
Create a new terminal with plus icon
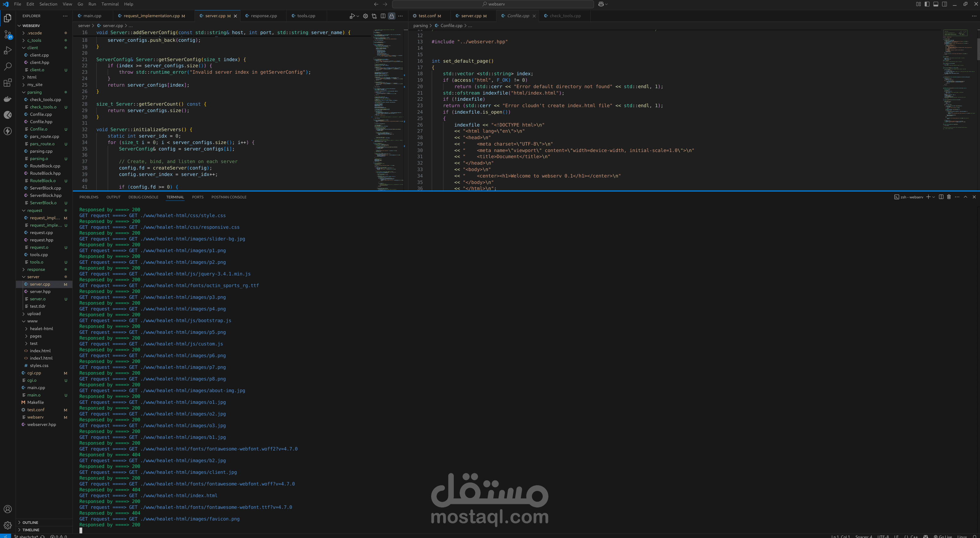point(928,197)
